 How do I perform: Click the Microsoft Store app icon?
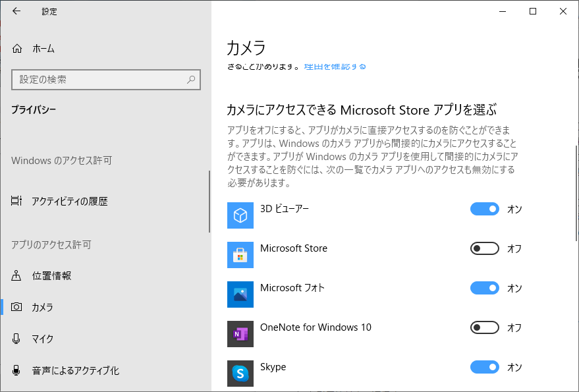pyautogui.click(x=240, y=255)
